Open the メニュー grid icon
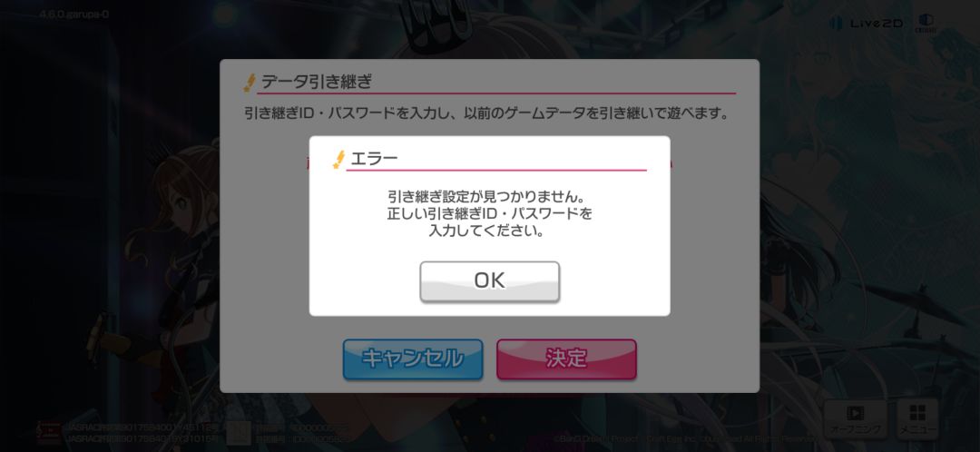 click(917, 419)
